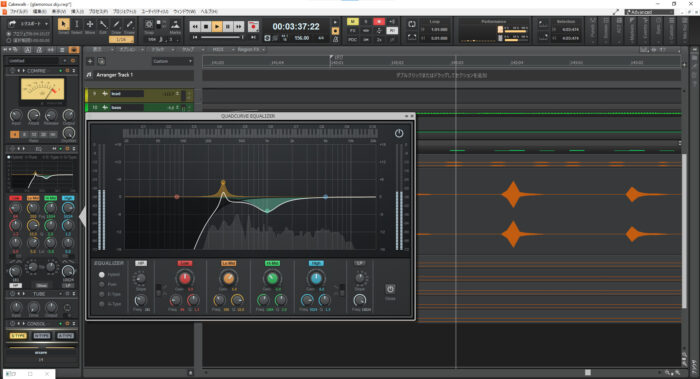Image resolution: width=700 pixels, height=379 pixels.
Task: Open the Utilities menu in the menu bar
Action: 155,11
